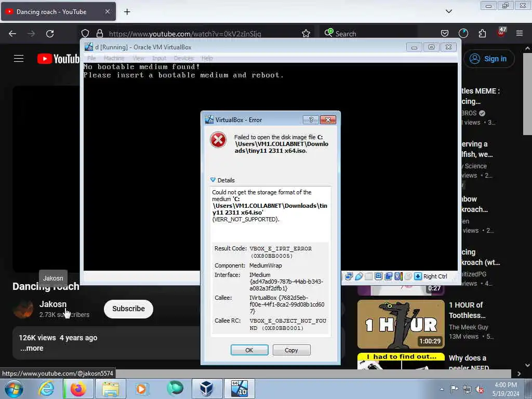Open the list all tabs dropdown arrow
This screenshot has height=399, width=532.
tap(448, 11)
